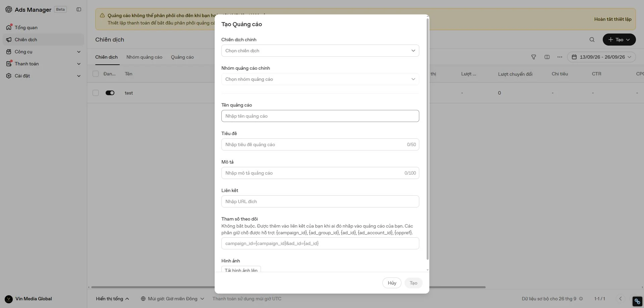The height and width of the screenshot is (308, 644).
Task: Check the test campaign row checkbox
Action: [96, 93]
